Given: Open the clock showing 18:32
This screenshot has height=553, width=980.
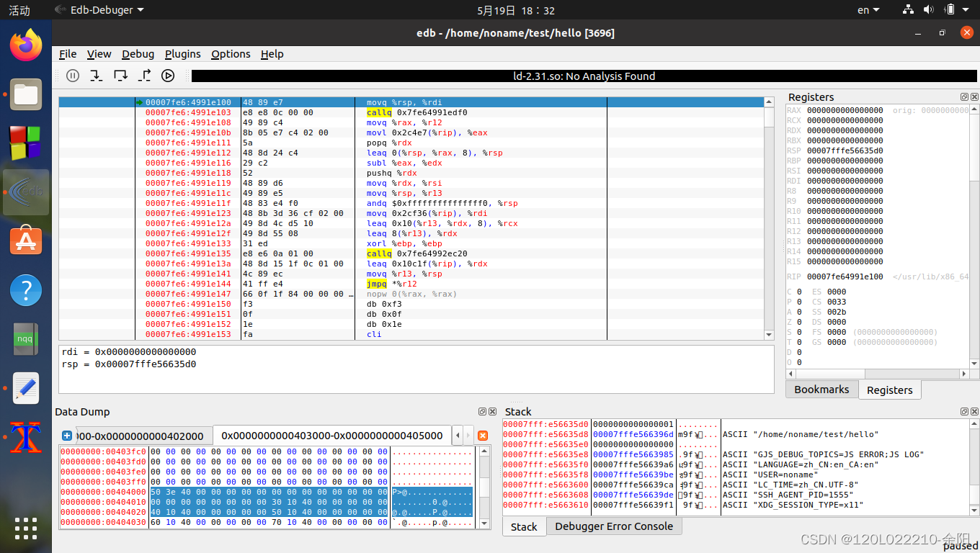Looking at the screenshot, I should pos(516,10).
